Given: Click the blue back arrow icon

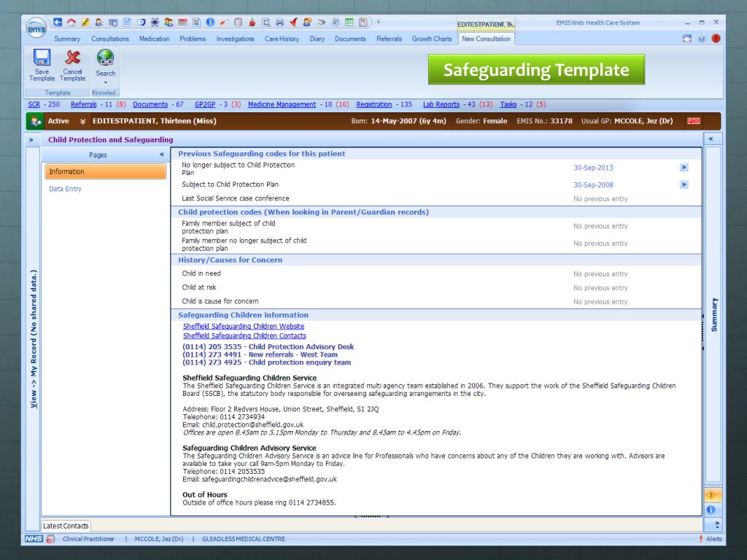Looking at the screenshot, I should click(58, 22).
